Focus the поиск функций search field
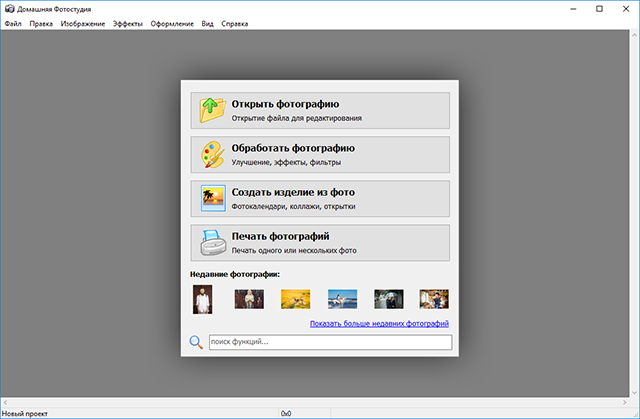Screen dimensions: 640x419 pyautogui.click(x=331, y=342)
